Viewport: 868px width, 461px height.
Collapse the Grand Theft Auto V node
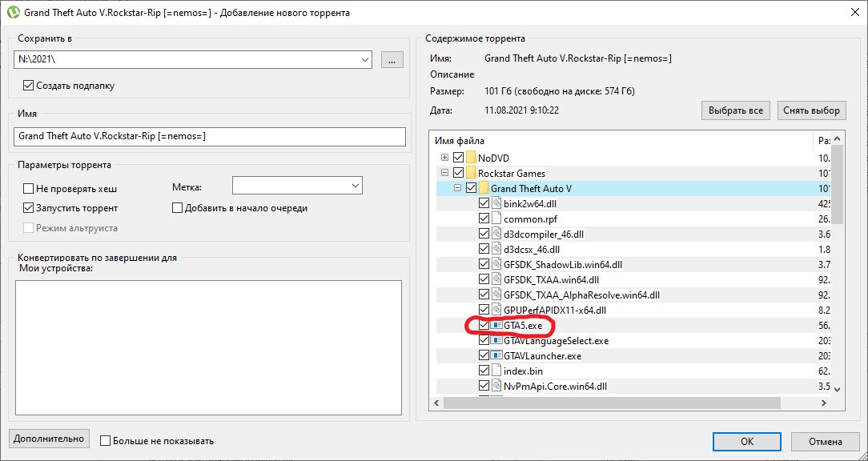click(457, 188)
